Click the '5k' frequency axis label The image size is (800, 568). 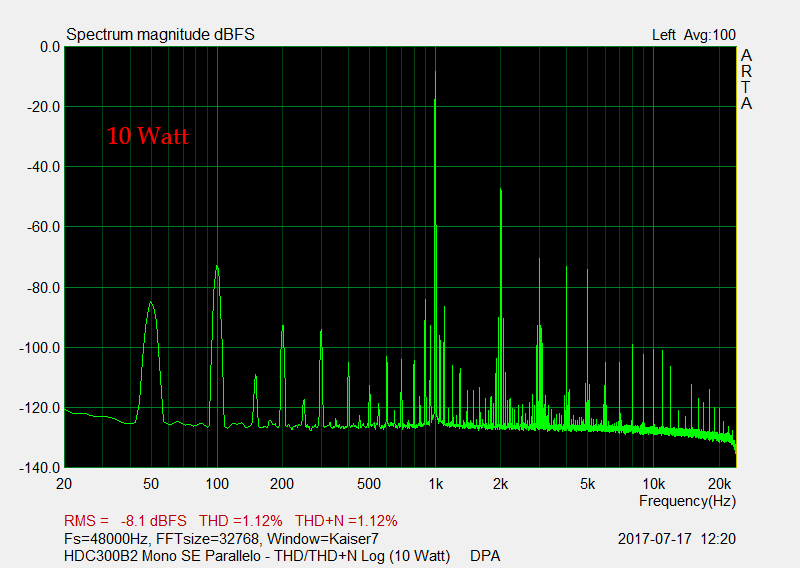[587, 483]
